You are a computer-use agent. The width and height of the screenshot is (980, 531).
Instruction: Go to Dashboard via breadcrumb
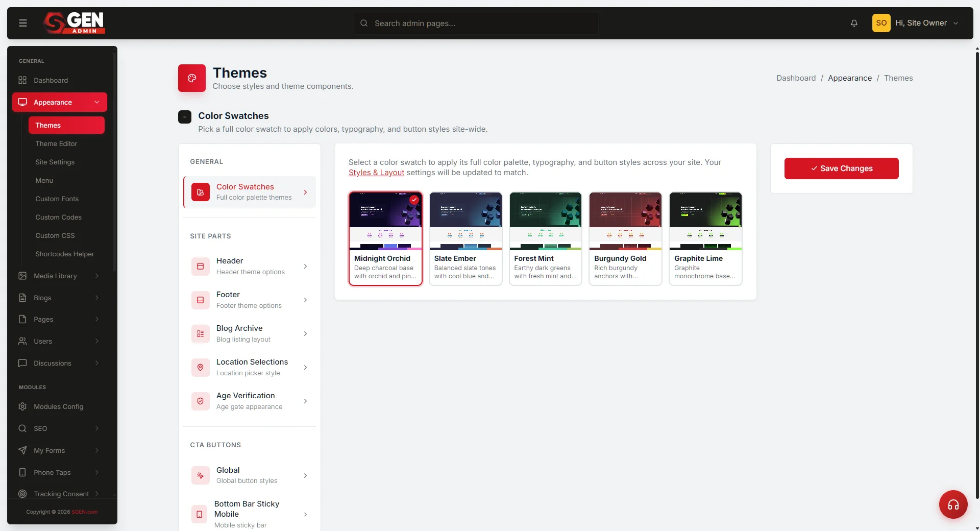(796, 78)
